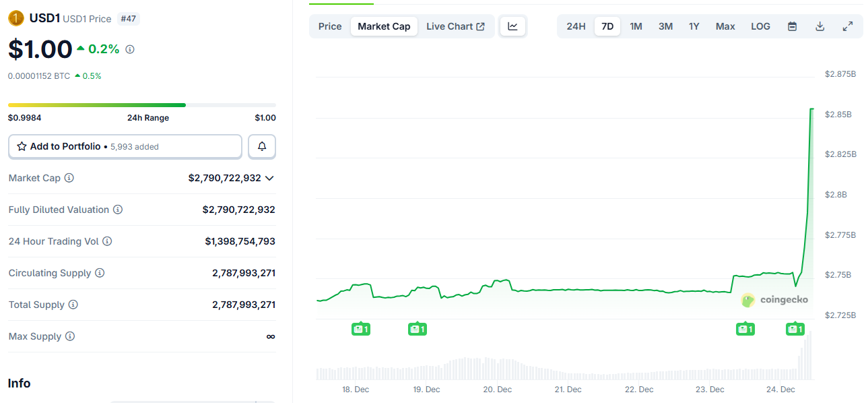Image resolution: width=868 pixels, height=403 pixels.
Task: Click the green event marker near 24 Dec
Action: click(x=795, y=329)
